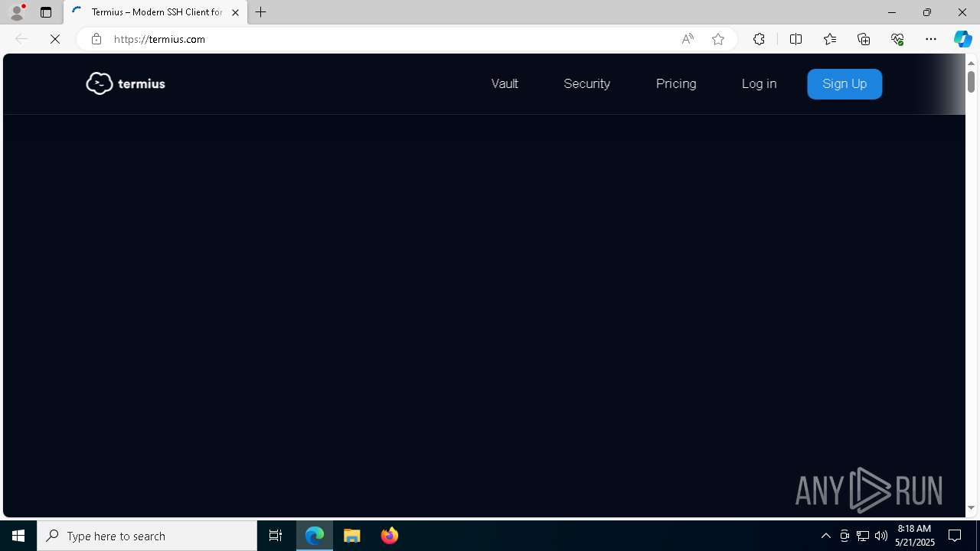Open Collections panel

864,39
